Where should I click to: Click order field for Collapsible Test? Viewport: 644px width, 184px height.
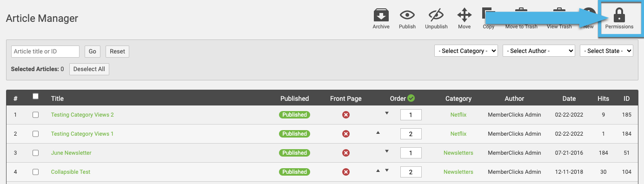[x=411, y=172]
